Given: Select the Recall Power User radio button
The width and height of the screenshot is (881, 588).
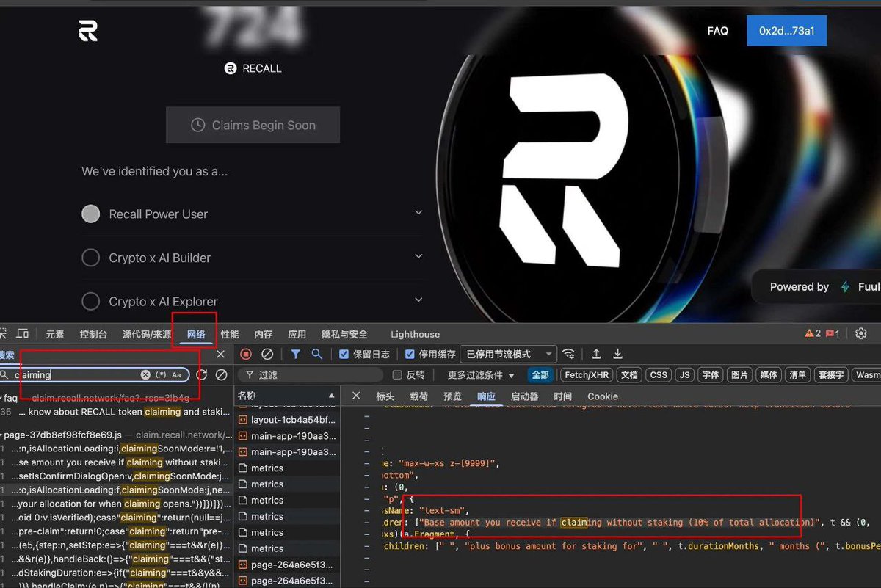Looking at the screenshot, I should tap(90, 214).
